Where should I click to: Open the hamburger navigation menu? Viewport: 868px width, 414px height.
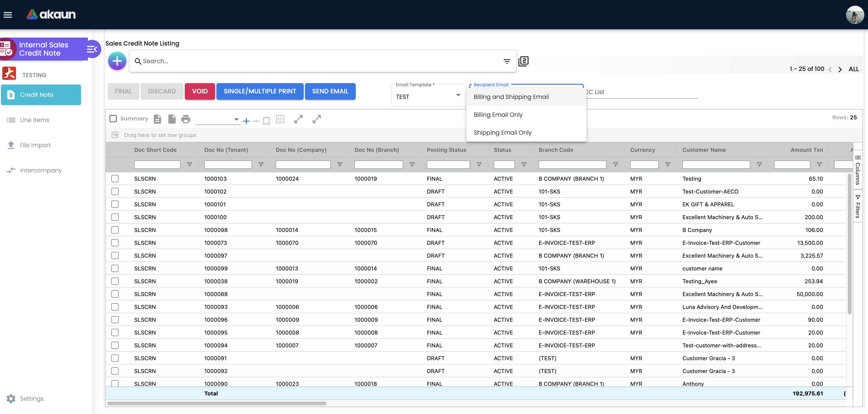pos(8,14)
